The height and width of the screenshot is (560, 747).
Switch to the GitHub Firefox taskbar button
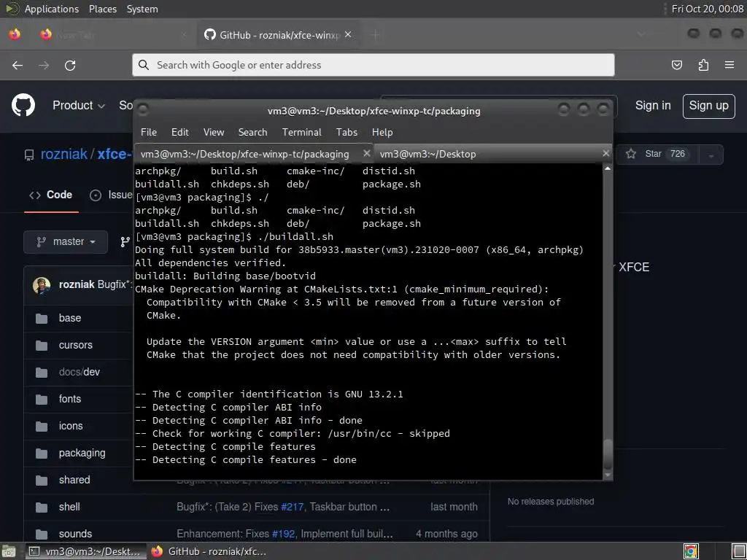[209, 551]
